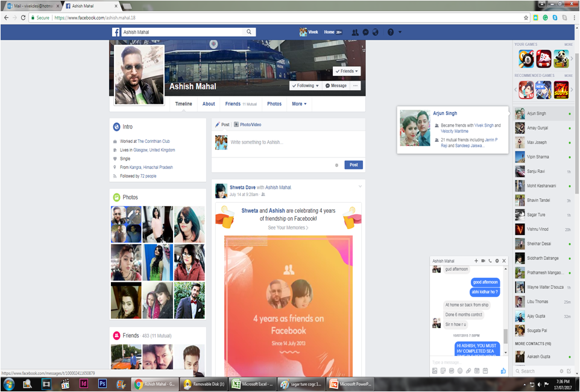The image size is (580, 392).
Task: Switch to Microsoft Excel taskbar window
Action: click(x=252, y=384)
